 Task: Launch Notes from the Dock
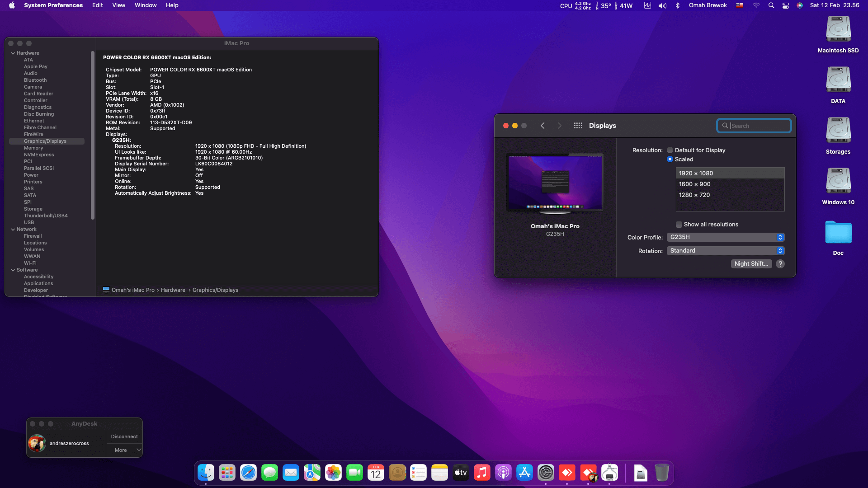439,473
